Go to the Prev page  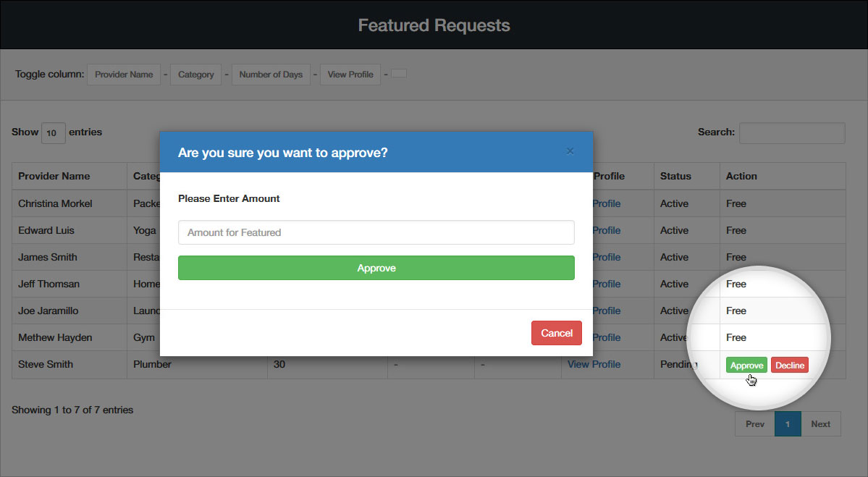pos(754,424)
